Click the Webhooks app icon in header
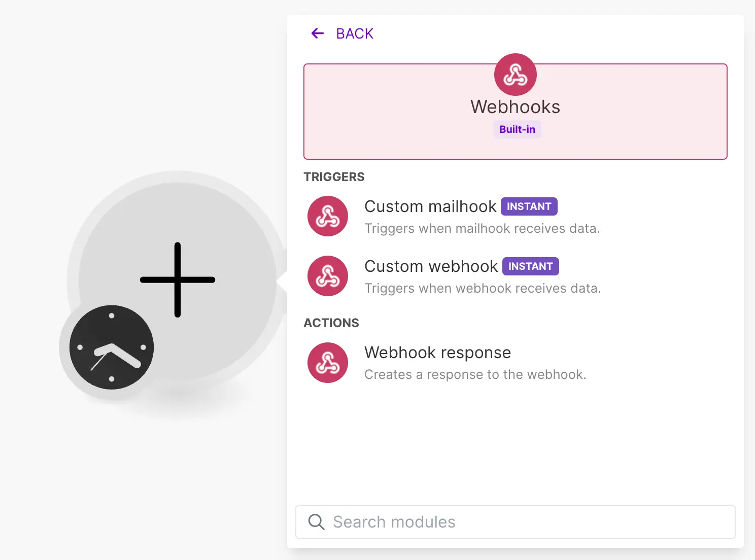The height and width of the screenshot is (560, 755). 515,75
